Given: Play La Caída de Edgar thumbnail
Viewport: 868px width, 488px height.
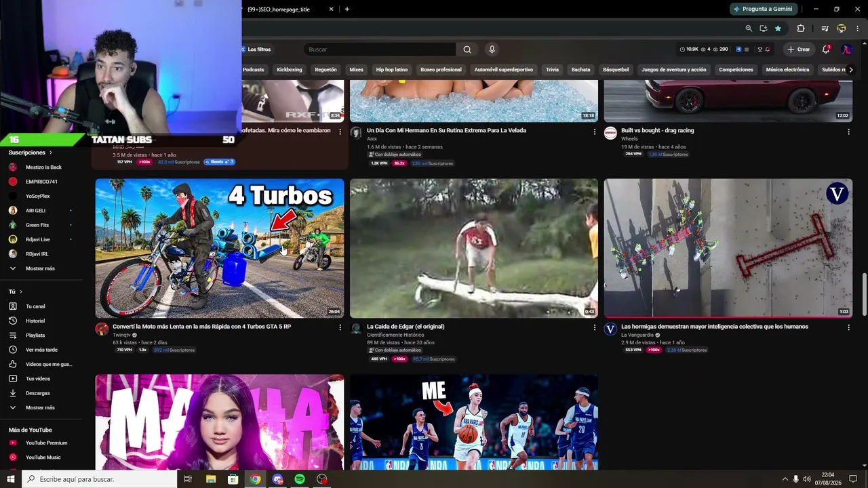Looking at the screenshot, I should (x=474, y=248).
